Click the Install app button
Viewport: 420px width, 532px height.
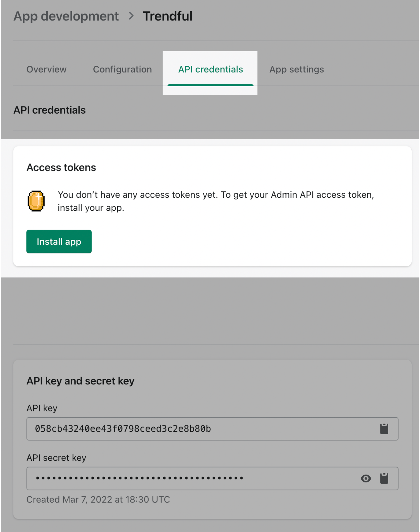(59, 241)
